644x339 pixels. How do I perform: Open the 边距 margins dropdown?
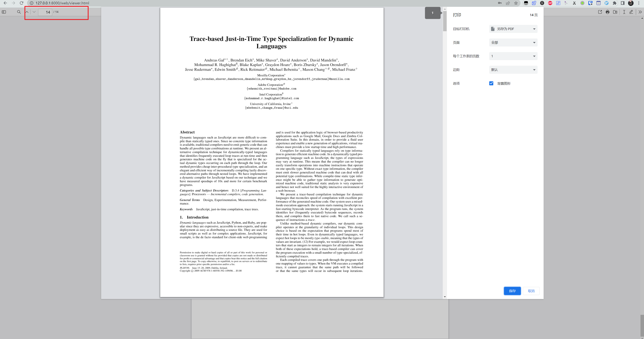[513, 70]
